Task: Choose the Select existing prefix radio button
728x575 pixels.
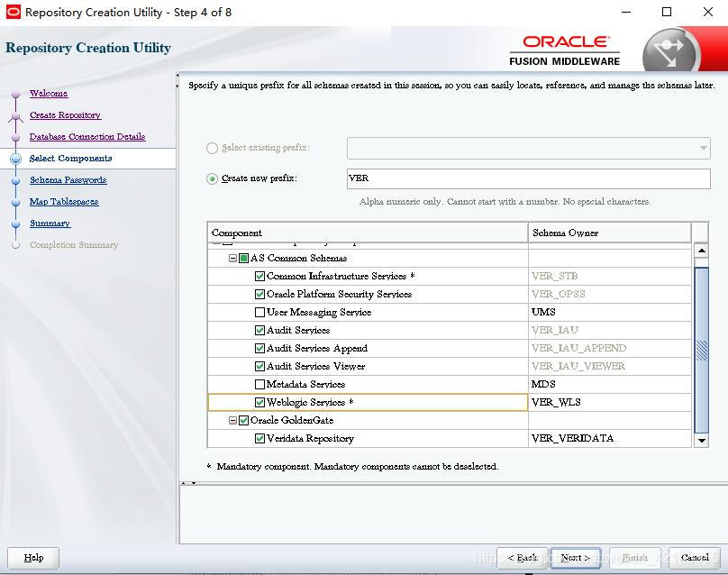Action: point(212,148)
